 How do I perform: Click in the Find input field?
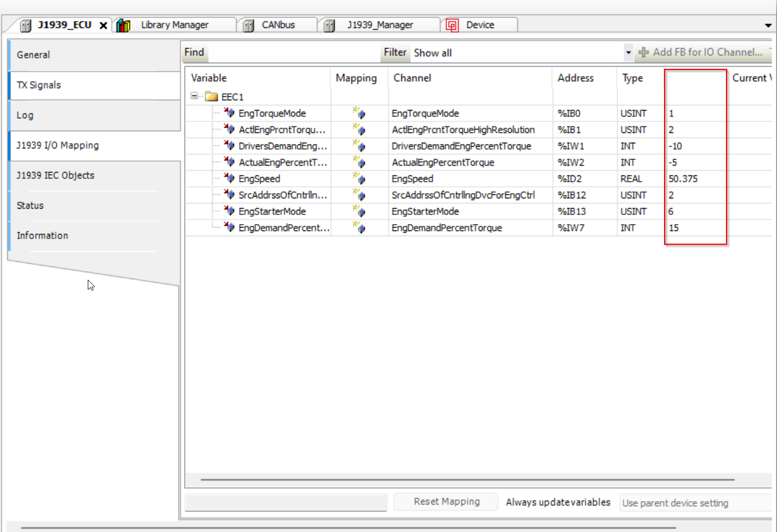[x=292, y=53]
